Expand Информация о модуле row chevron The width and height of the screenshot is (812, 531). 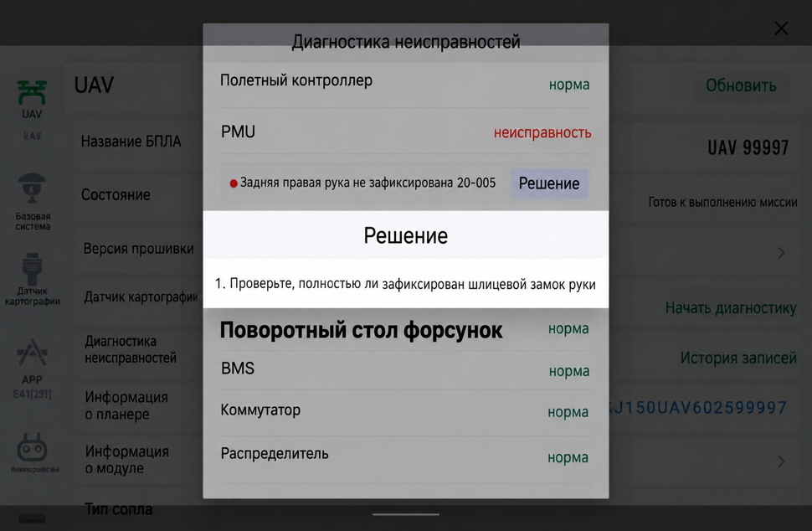[x=781, y=461]
